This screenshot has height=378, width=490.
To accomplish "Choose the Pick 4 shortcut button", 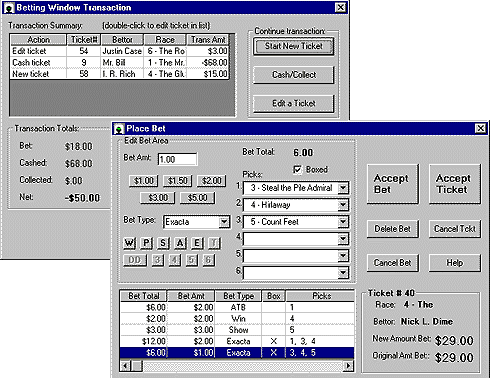I will click(174, 260).
